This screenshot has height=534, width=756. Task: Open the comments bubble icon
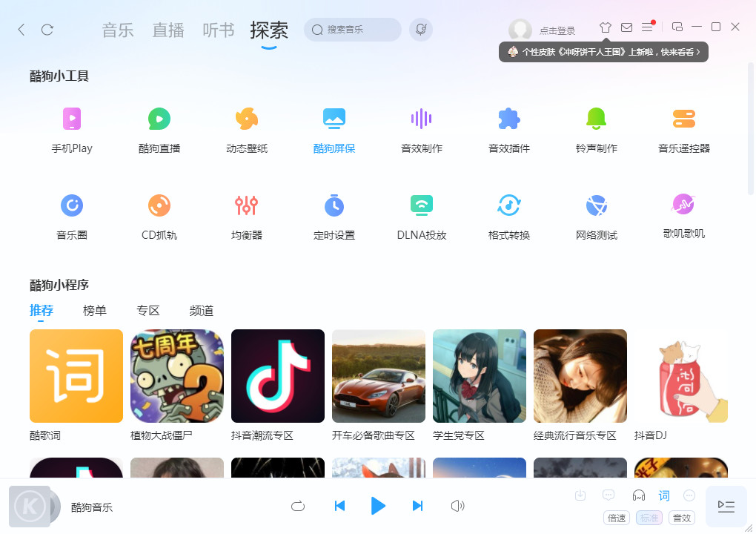(x=609, y=495)
